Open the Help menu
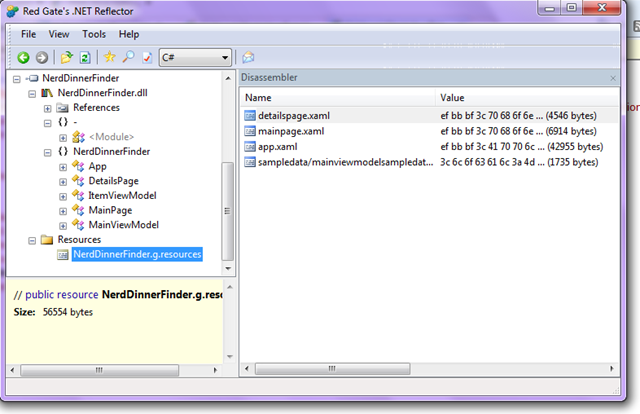 click(x=129, y=34)
